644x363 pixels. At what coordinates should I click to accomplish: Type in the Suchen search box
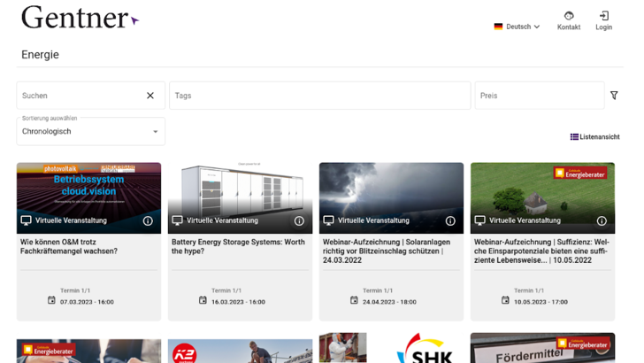[x=80, y=96]
